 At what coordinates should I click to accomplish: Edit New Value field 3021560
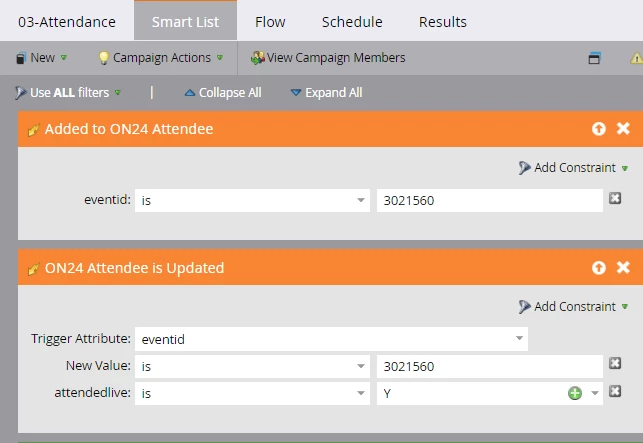[490, 366]
